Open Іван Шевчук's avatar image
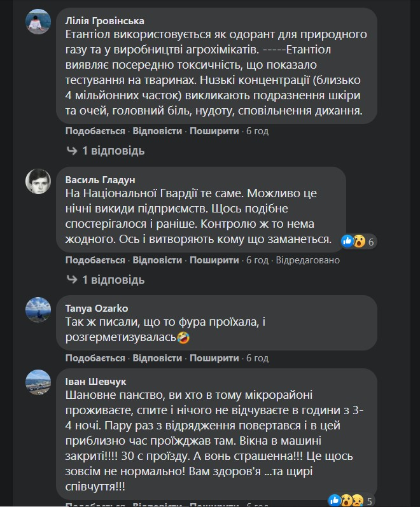 [38, 382]
